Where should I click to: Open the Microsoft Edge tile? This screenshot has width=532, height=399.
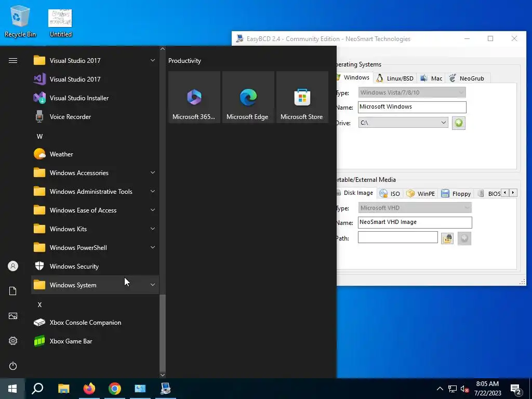pos(248,97)
